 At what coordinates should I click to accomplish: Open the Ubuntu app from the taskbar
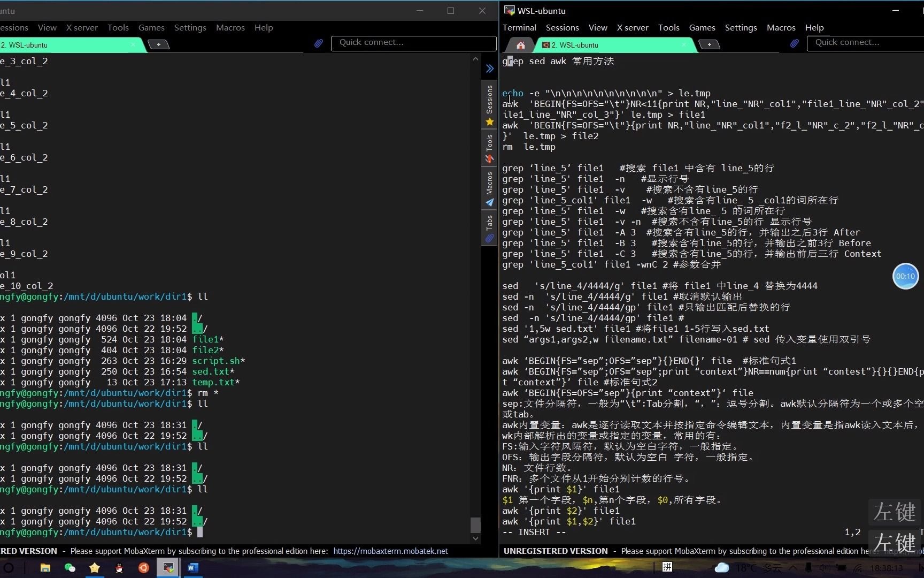[144, 568]
